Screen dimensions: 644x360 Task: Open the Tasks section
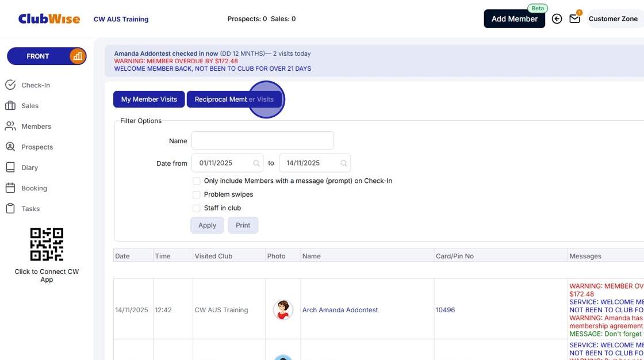tap(30, 208)
